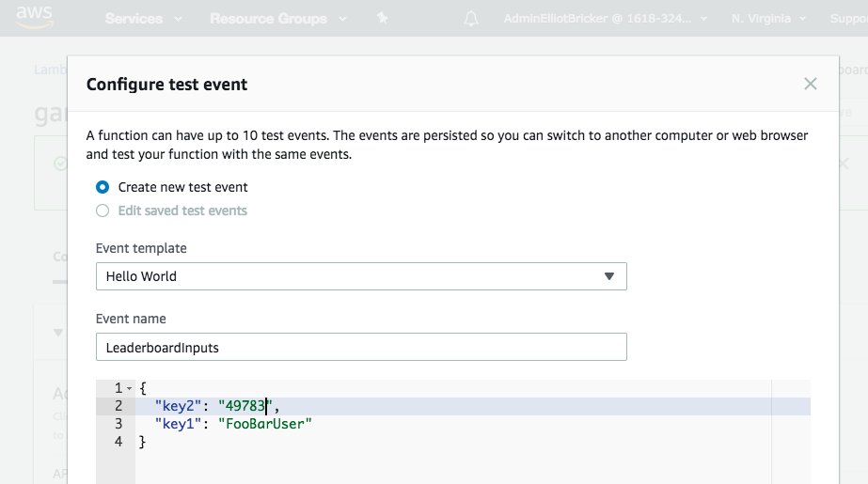Click the "49783" value in editor
Viewport: 868px width, 484px height.
click(245, 406)
